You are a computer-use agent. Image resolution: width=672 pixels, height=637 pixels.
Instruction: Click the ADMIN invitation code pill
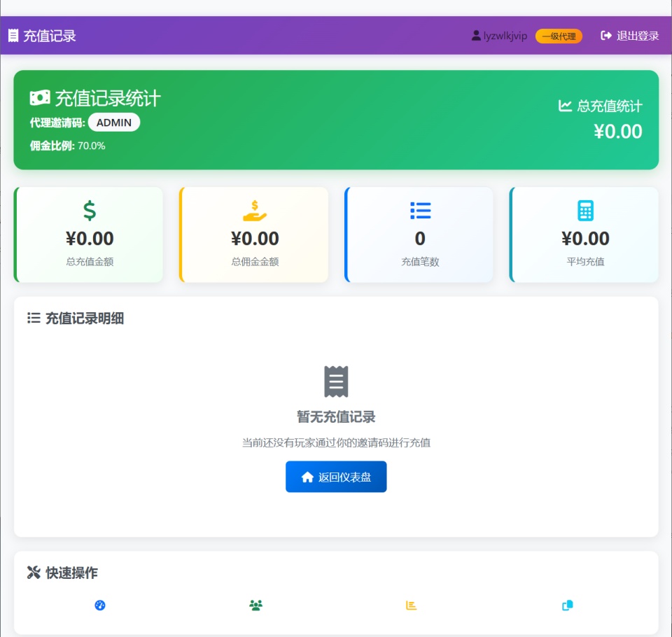click(x=114, y=122)
